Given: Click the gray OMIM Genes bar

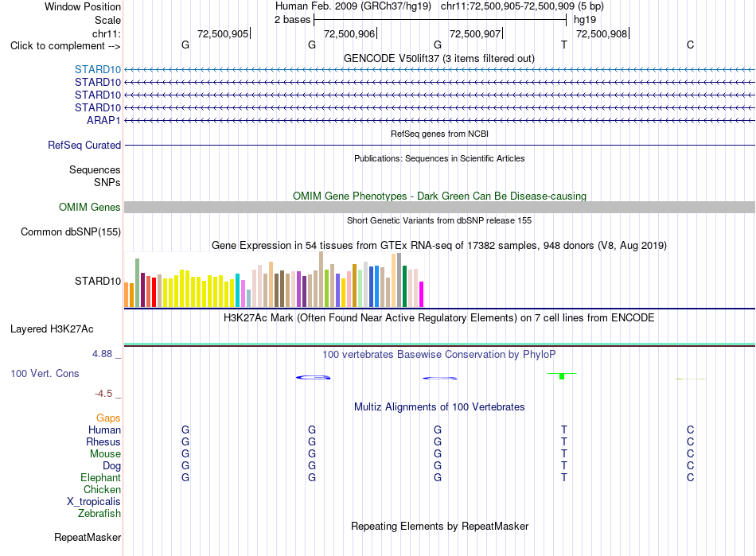Looking at the screenshot, I should (439, 207).
